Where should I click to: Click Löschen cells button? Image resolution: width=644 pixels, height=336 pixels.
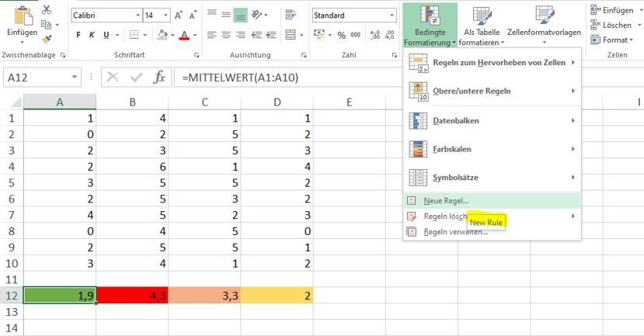click(x=611, y=25)
